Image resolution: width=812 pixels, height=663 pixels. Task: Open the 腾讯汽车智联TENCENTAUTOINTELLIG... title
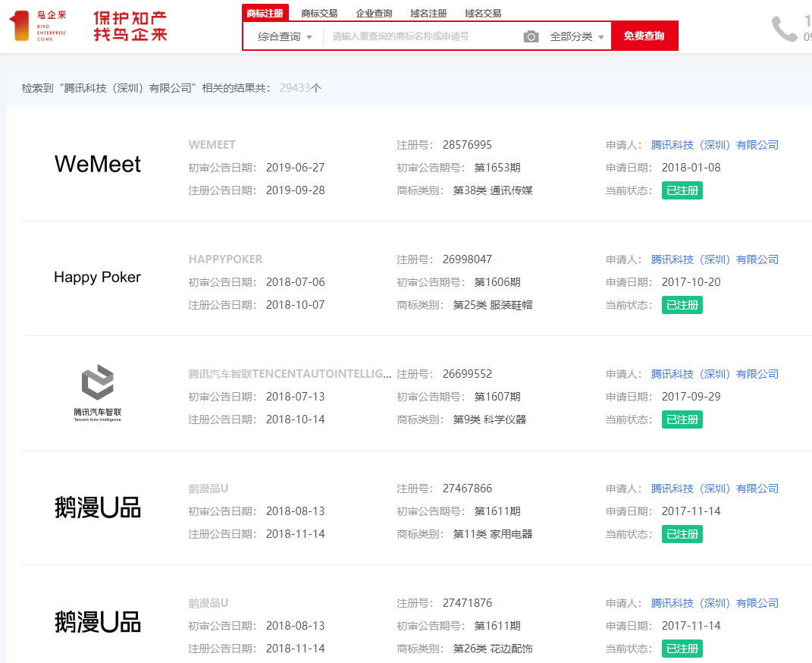pyautogui.click(x=290, y=374)
